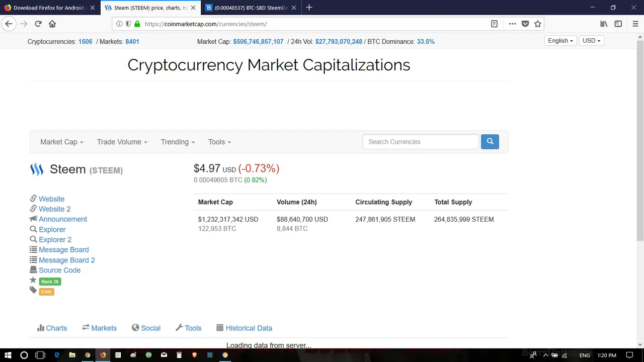
Task: Open the Firefox Library icon
Action: coord(604,24)
